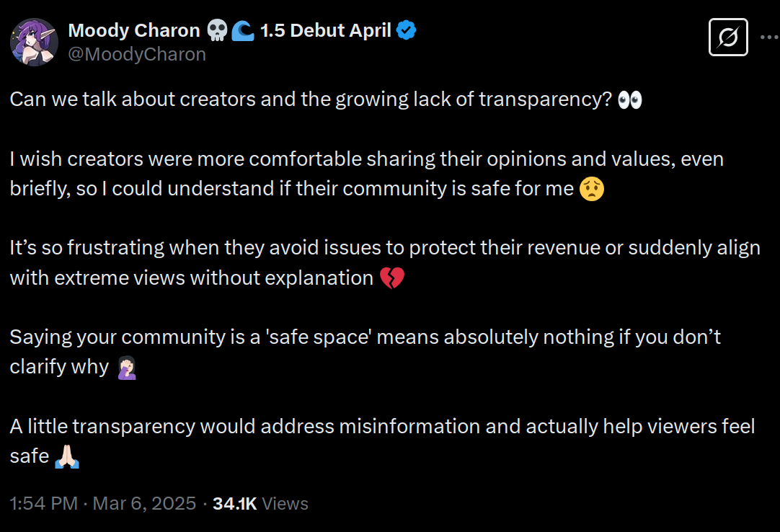The width and height of the screenshot is (780, 532).
Task: Click the blue verified checkmark badge
Action: tap(406, 30)
